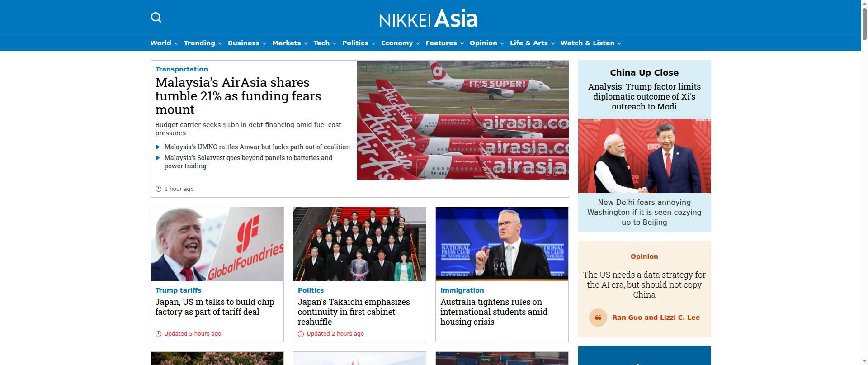
Task: Click the Nikkei Asia logo
Action: (x=428, y=19)
